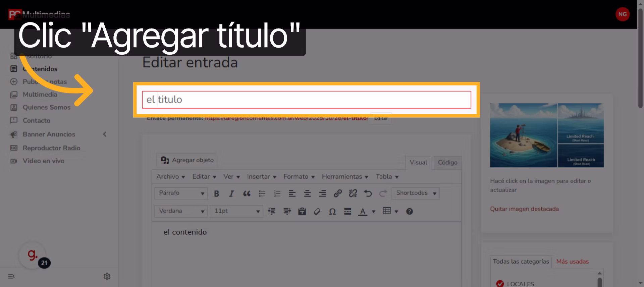Toggle bold formatting in the editor toolbar
The height and width of the screenshot is (287, 644).
pyautogui.click(x=216, y=193)
